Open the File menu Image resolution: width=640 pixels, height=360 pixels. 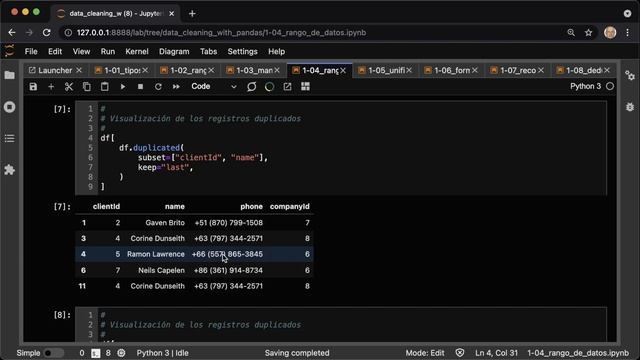tap(31, 52)
